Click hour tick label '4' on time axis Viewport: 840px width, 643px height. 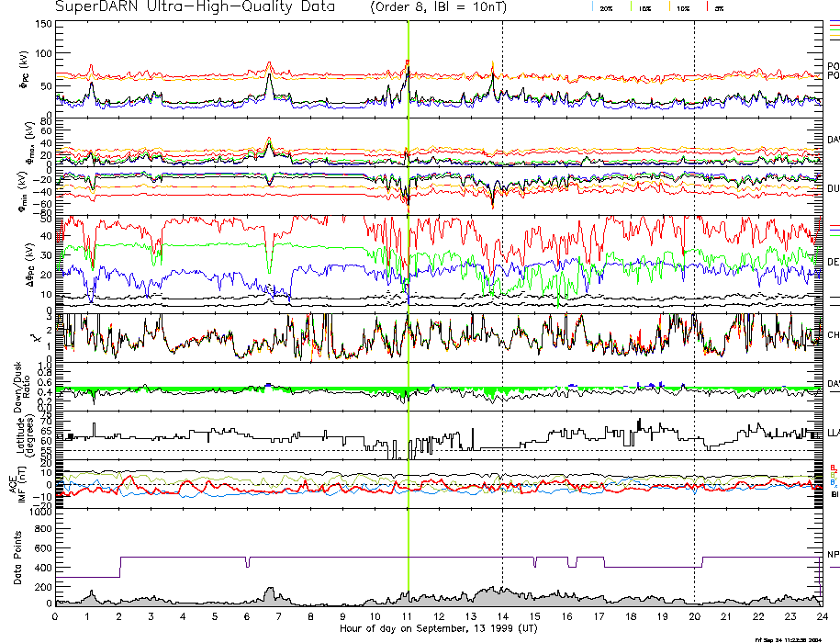[x=183, y=616]
